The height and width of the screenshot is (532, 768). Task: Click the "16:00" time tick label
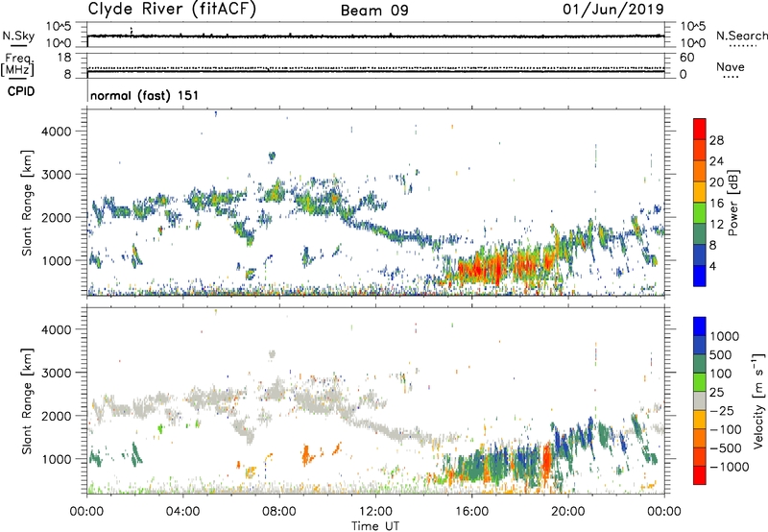[x=471, y=512]
